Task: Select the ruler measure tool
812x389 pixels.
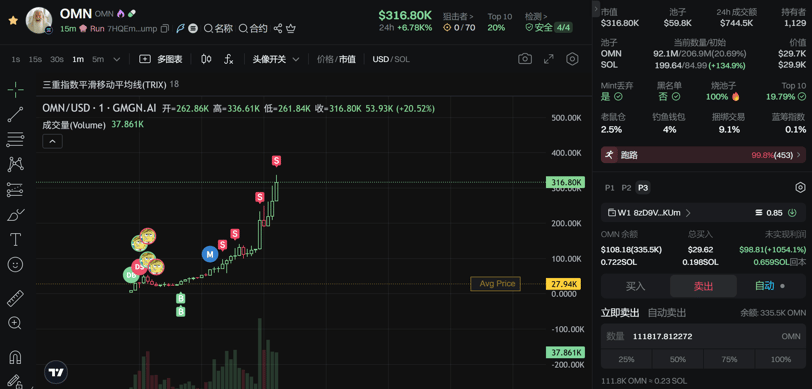Action: (16, 298)
